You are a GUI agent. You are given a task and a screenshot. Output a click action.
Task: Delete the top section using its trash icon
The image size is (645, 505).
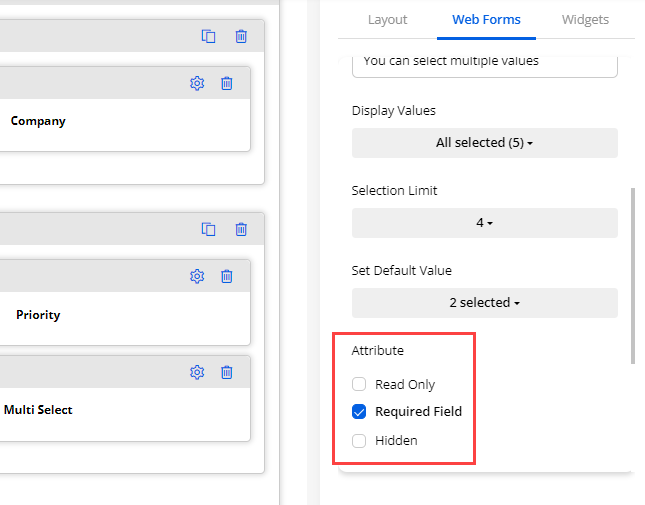point(241,36)
